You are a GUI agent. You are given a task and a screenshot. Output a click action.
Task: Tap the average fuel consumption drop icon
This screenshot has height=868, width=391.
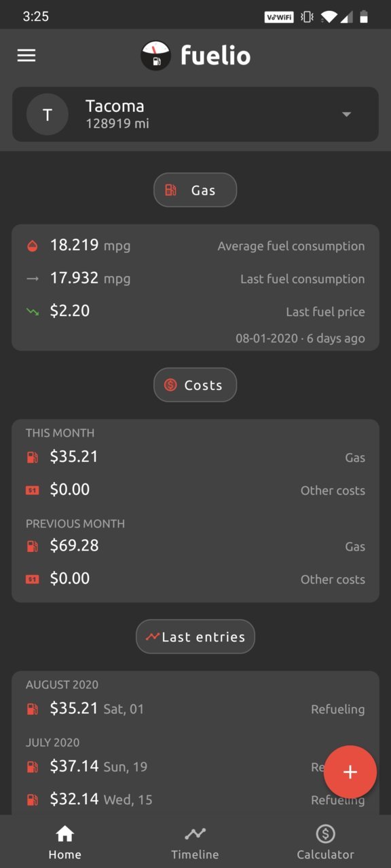click(32, 246)
